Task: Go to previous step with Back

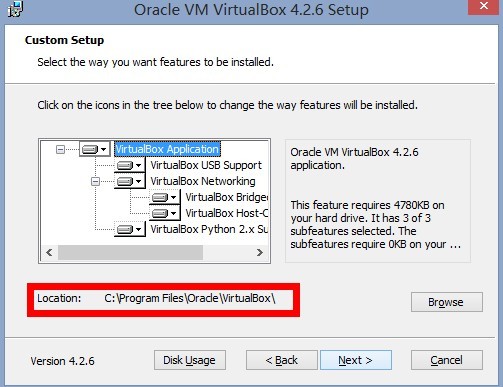Action: tap(282, 360)
